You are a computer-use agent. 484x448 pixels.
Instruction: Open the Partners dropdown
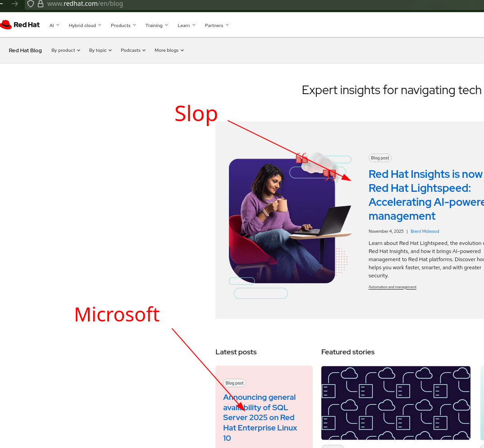[x=216, y=25]
